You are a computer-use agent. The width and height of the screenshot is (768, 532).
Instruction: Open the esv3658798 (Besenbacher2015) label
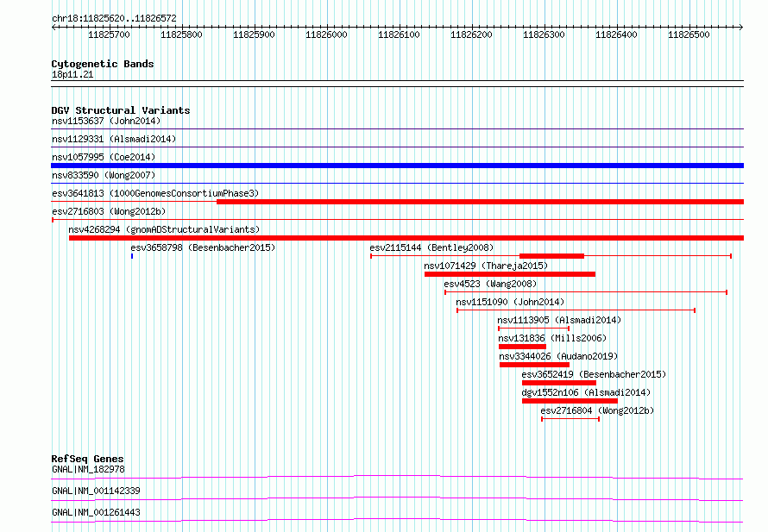point(203,247)
